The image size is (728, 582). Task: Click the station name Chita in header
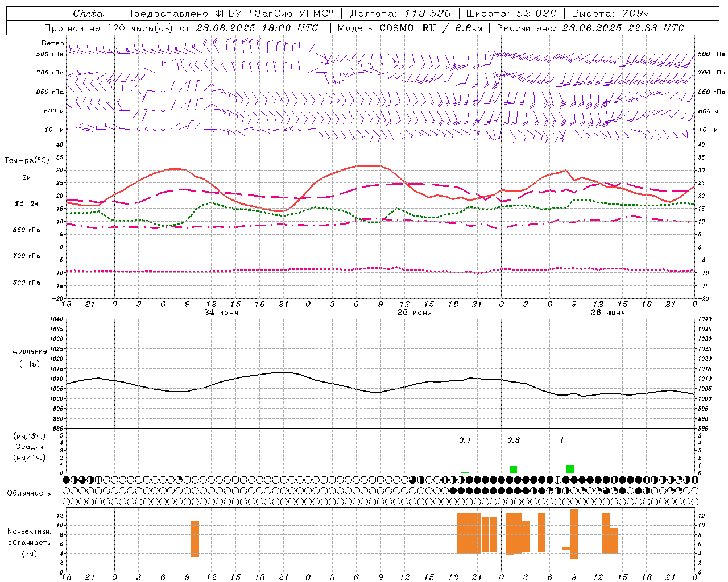point(88,14)
